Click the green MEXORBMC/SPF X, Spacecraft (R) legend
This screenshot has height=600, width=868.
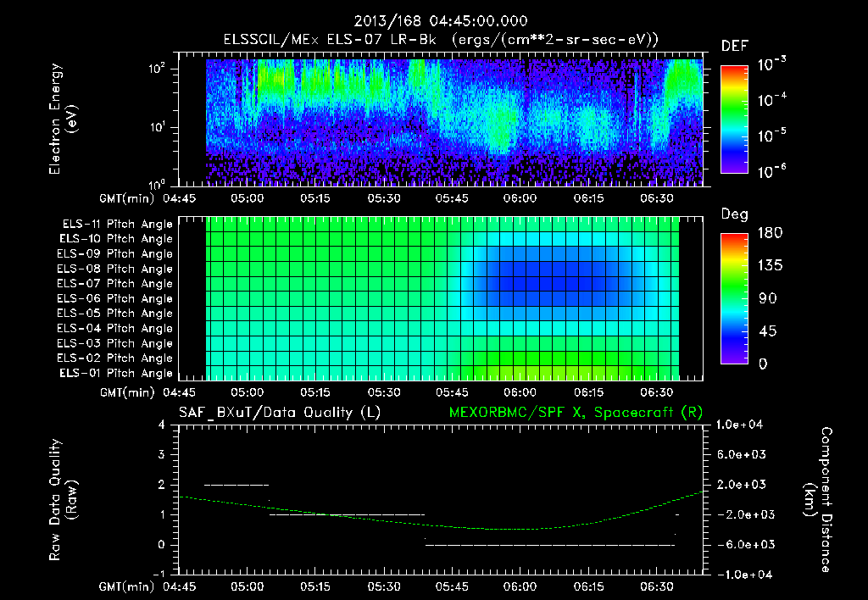(x=576, y=413)
